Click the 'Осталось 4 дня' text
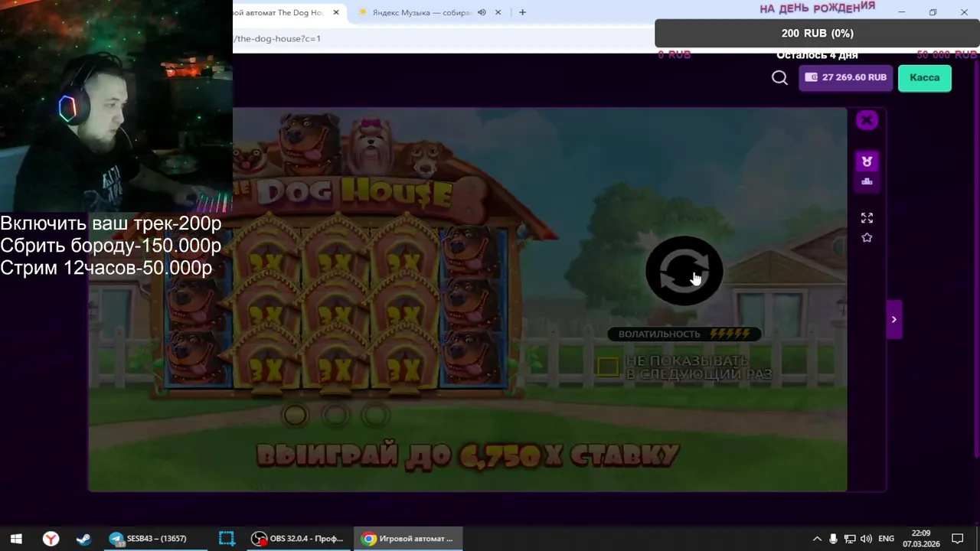980x551 pixels. coord(817,55)
